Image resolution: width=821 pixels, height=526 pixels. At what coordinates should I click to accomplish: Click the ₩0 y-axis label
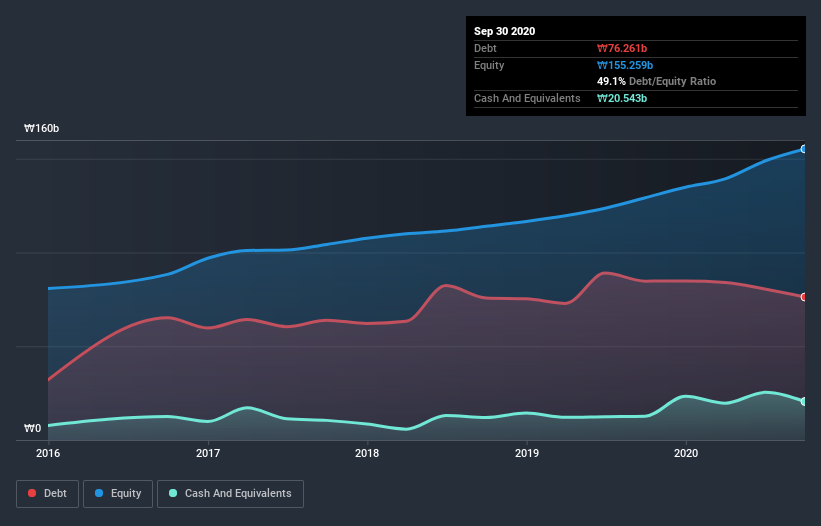tap(32, 428)
